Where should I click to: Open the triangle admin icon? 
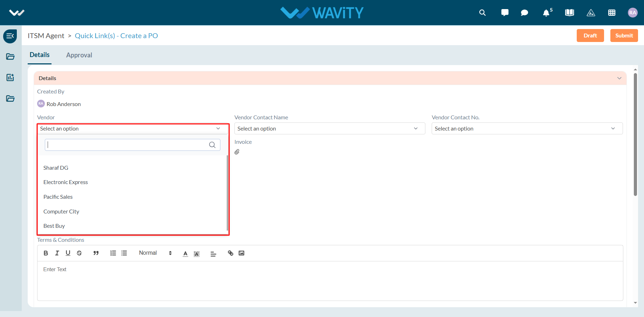591,13
